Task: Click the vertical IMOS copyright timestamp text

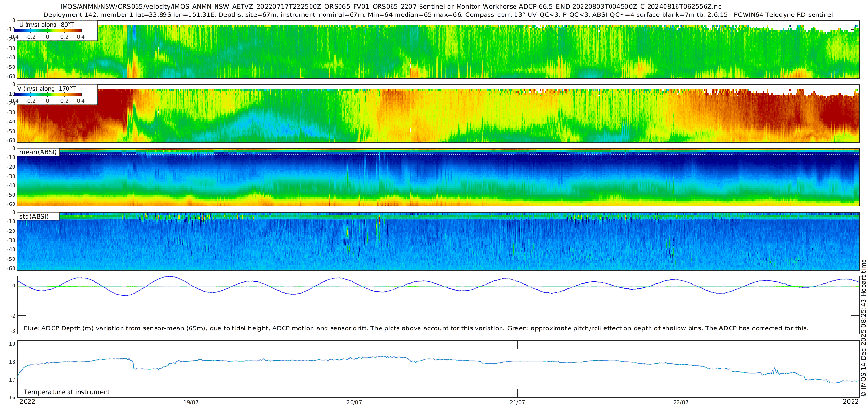Action: [x=863, y=328]
